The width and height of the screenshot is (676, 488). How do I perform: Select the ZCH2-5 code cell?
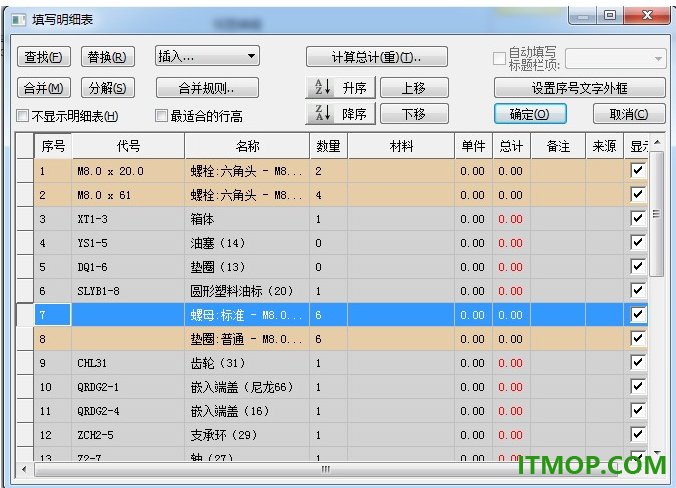(128, 435)
